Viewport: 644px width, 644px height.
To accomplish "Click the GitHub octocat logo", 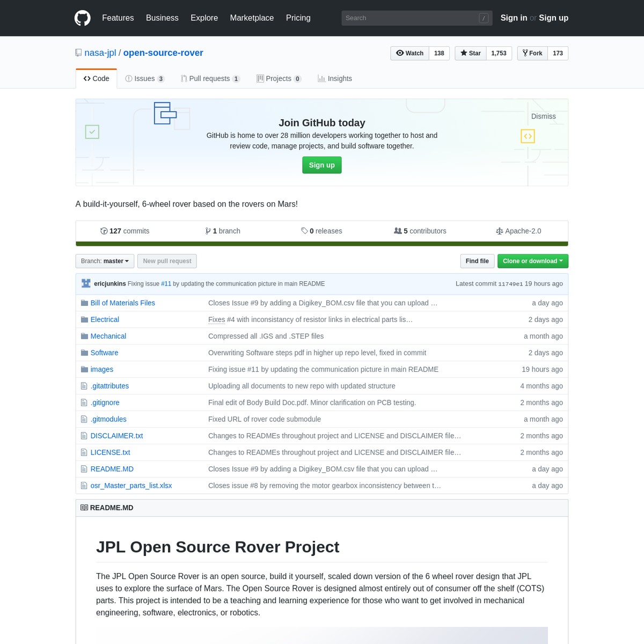I will pyautogui.click(x=82, y=18).
